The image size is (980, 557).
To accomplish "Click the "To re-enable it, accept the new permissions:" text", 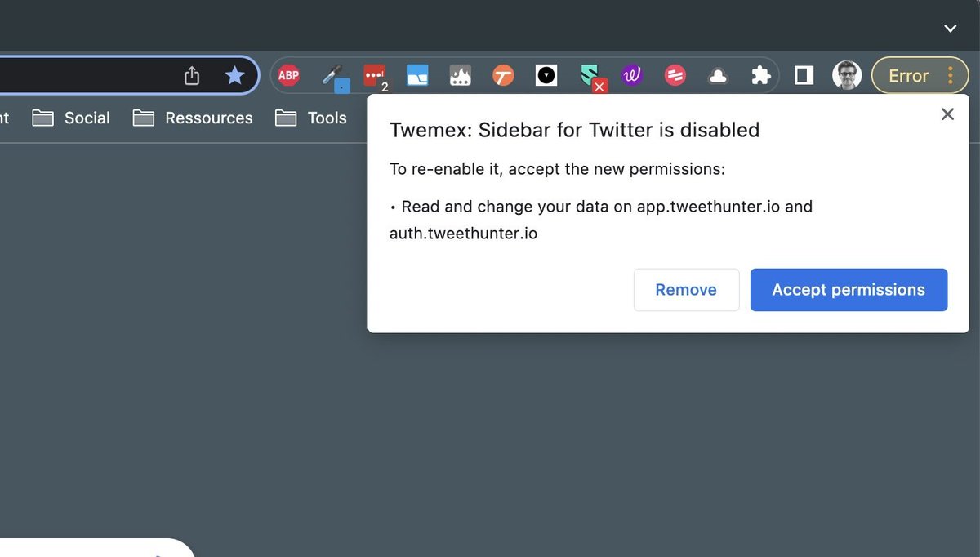I will 557,169.
